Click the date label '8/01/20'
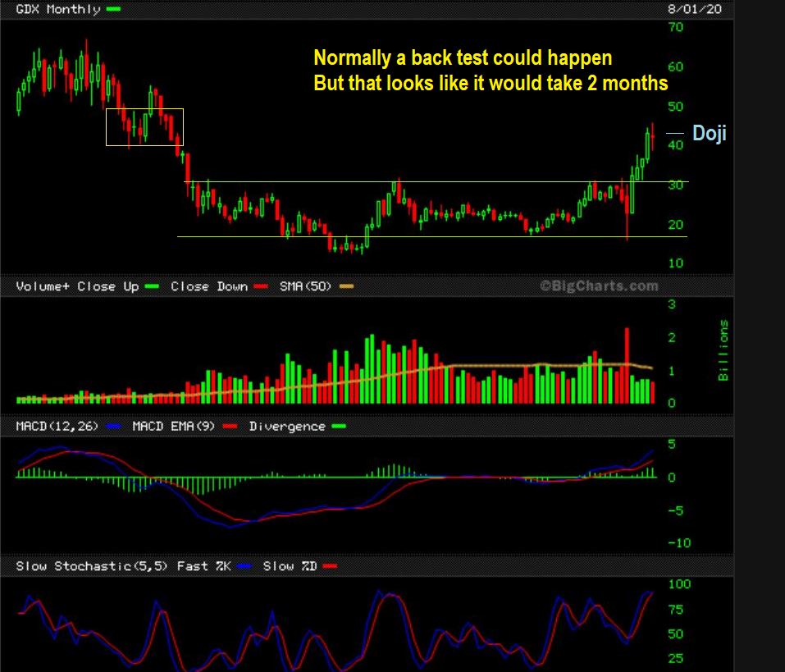The width and height of the screenshot is (785, 672). coord(695,9)
